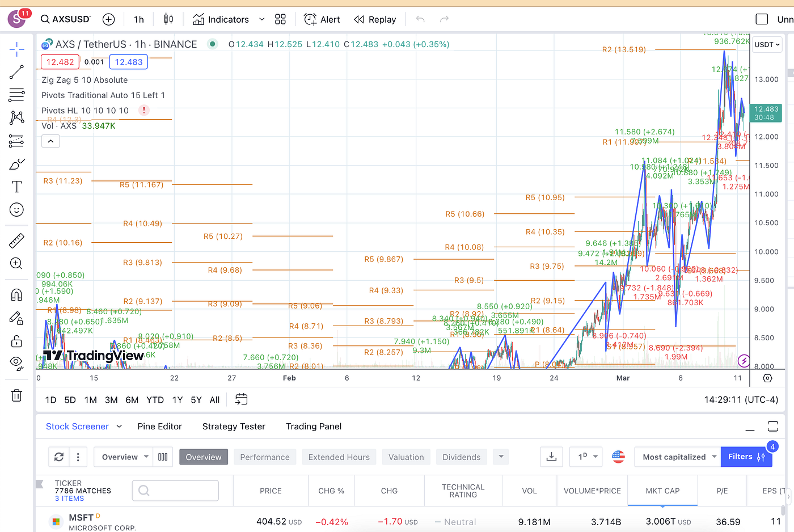Click the red 12.482 sell button
The image size is (794, 532).
pyautogui.click(x=60, y=62)
